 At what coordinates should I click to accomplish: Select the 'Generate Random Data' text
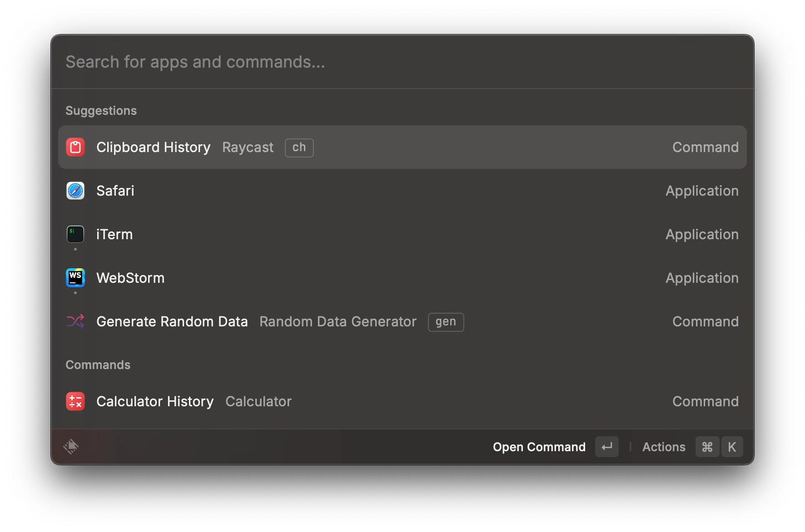tap(172, 321)
